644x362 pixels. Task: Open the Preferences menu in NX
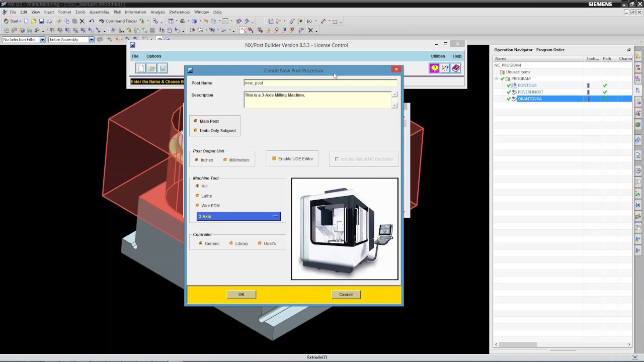pyautogui.click(x=180, y=12)
